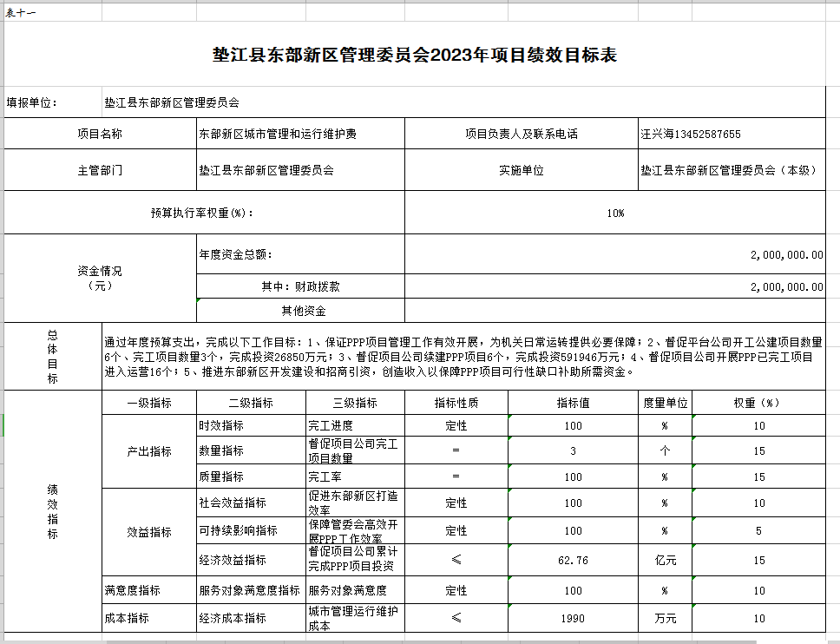840x644 pixels.
Task: Click the unit cell '亿元'
Action: click(666, 560)
